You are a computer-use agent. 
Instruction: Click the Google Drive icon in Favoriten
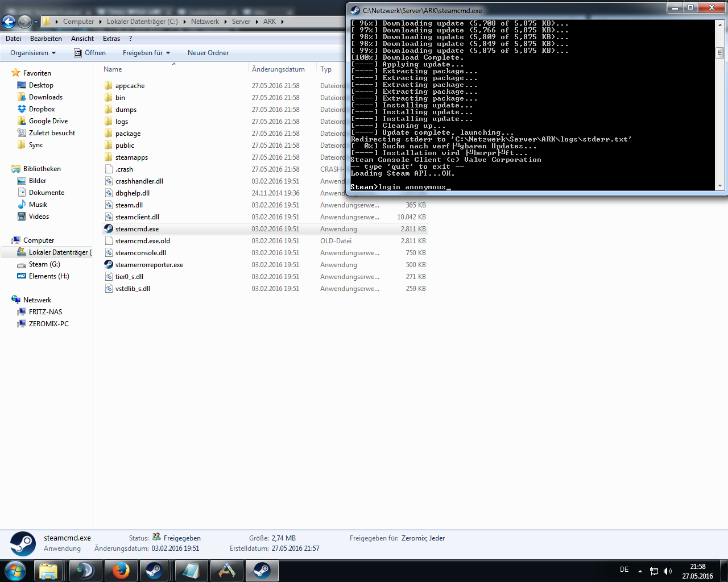[x=22, y=121]
